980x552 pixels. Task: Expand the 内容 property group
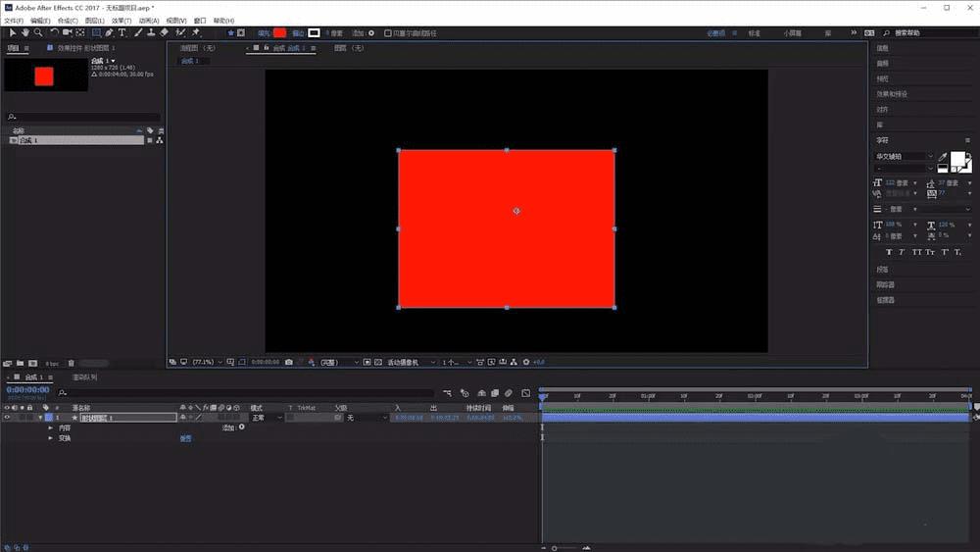[51, 427]
